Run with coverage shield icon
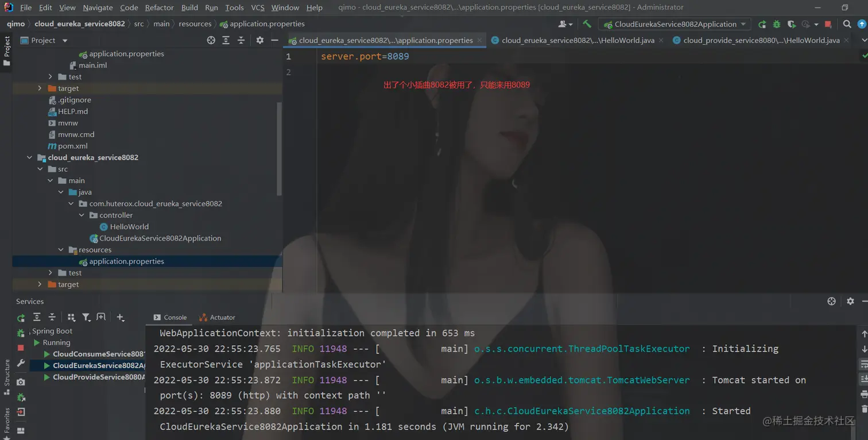 (x=792, y=24)
